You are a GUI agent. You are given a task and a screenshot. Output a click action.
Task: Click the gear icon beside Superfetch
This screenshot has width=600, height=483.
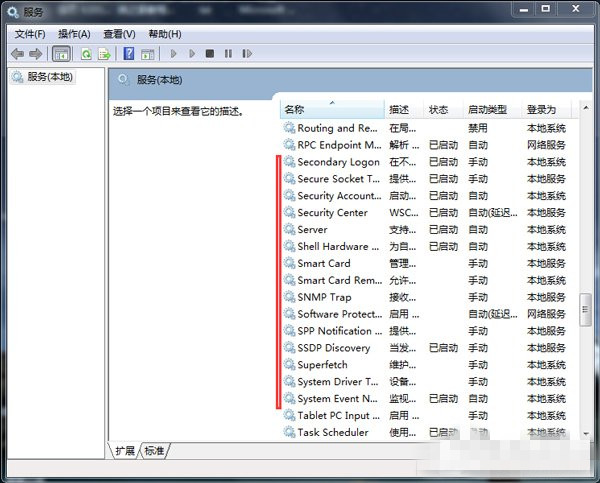tap(289, 364)
